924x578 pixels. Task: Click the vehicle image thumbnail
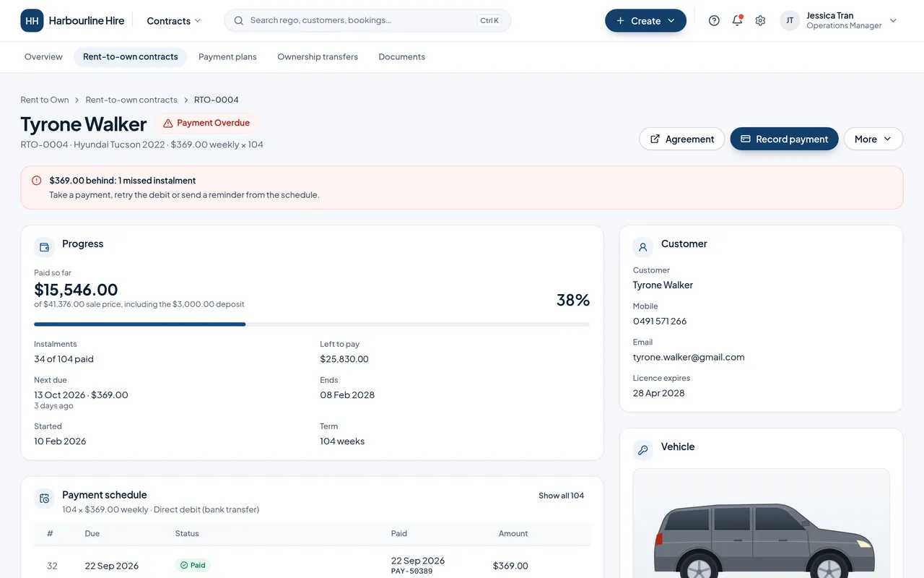[762, 524]
